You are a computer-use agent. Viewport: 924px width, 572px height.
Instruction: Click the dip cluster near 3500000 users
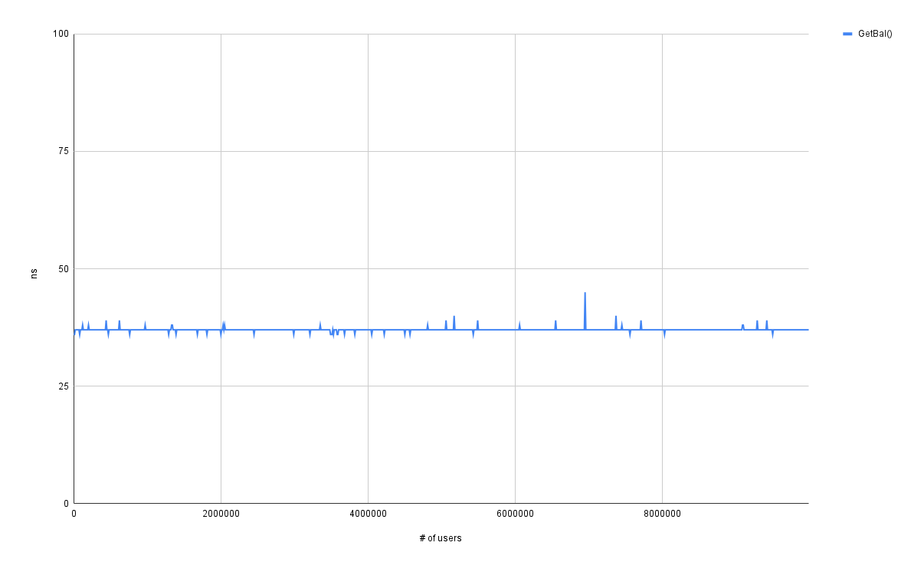coord(333,332)
